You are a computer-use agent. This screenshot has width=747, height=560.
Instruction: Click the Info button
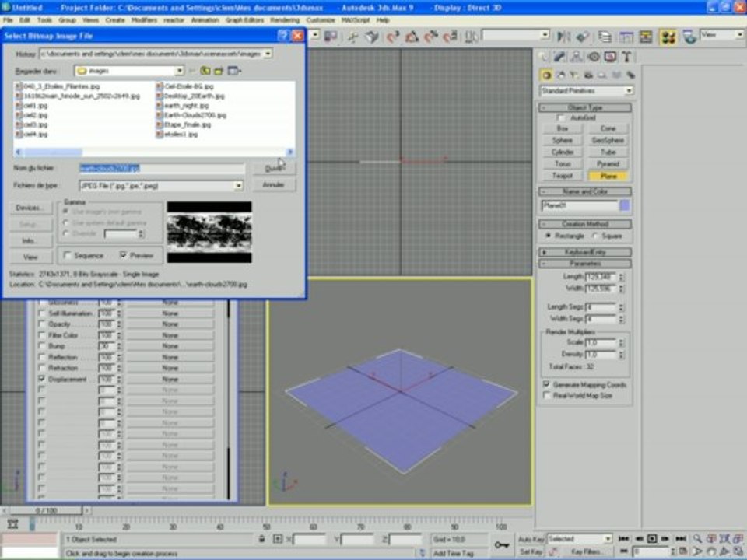31,241
